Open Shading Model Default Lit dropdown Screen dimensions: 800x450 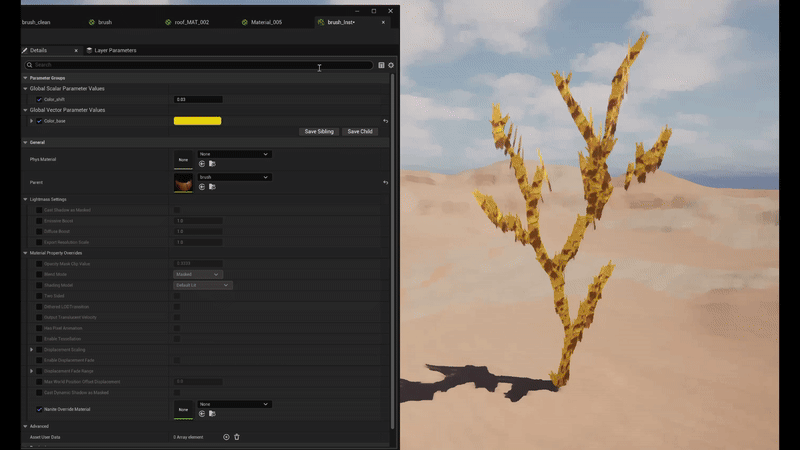(203, 285)
